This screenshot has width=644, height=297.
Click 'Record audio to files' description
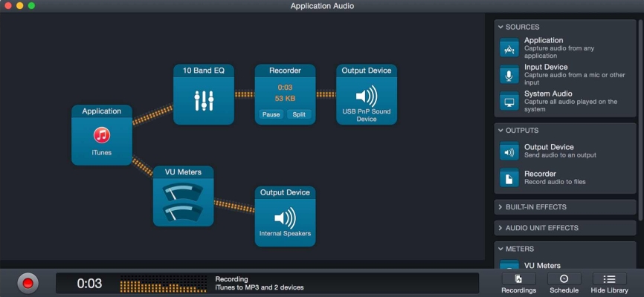coord(555,182)
